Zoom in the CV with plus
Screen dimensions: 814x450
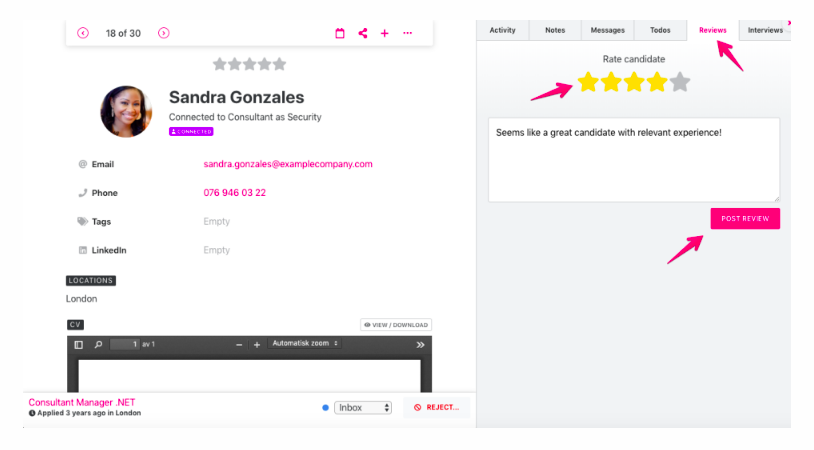pos(256,345)
